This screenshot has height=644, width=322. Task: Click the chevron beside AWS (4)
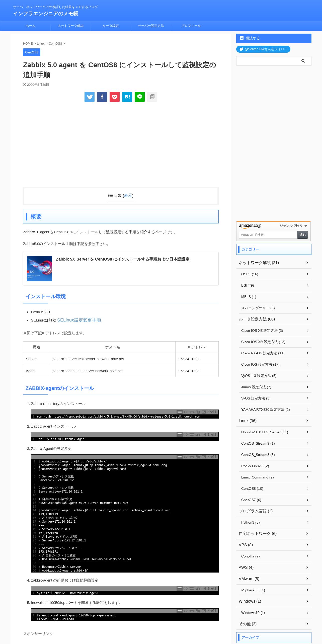click(307, 567)
